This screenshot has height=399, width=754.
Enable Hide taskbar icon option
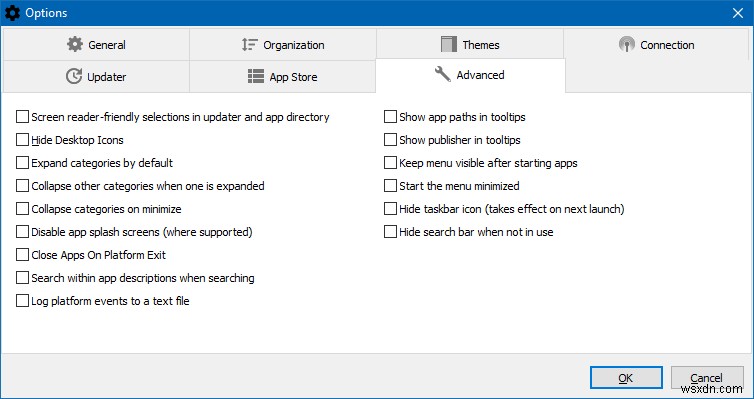[390, 209]
